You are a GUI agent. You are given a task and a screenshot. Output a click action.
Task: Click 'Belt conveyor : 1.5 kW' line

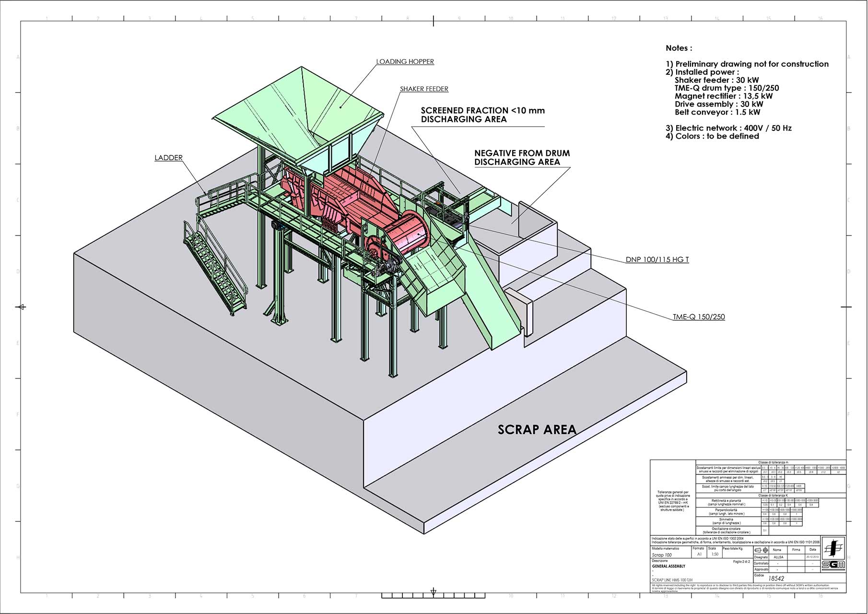[x=717, y=112]
